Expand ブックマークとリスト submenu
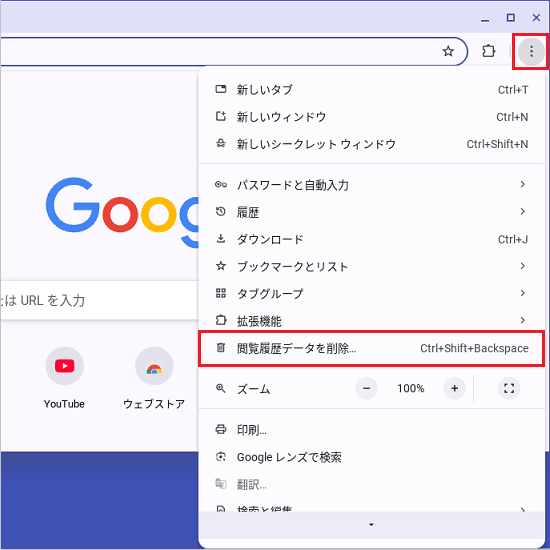550x550 pixels. point(371,267)
